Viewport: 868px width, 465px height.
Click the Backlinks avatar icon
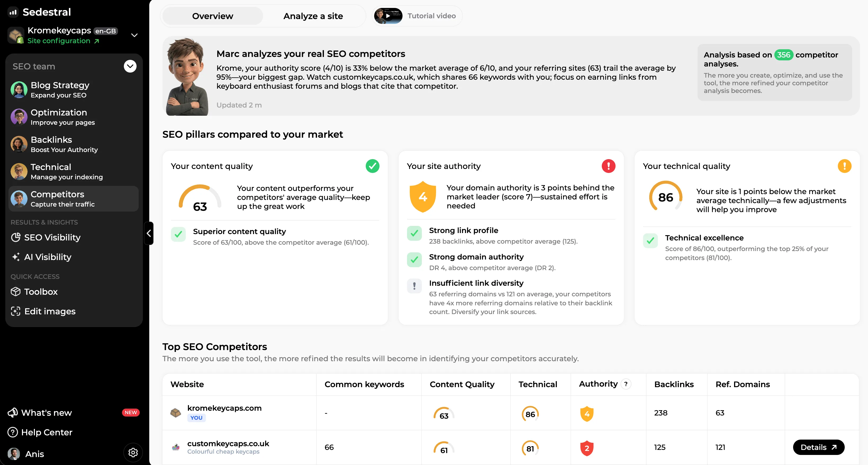pos(19,144)
